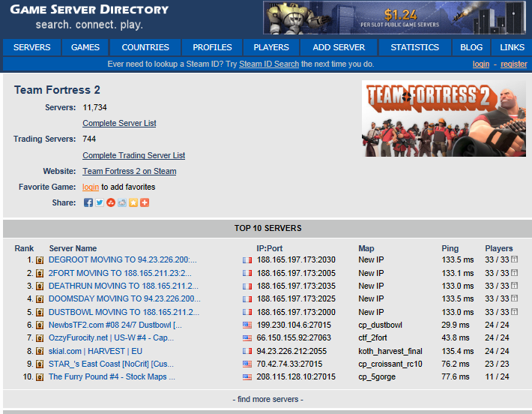Open NewbsTF2.com #08 24/7 Dustbowl link

pyautogui.click(x=115, y=325)
